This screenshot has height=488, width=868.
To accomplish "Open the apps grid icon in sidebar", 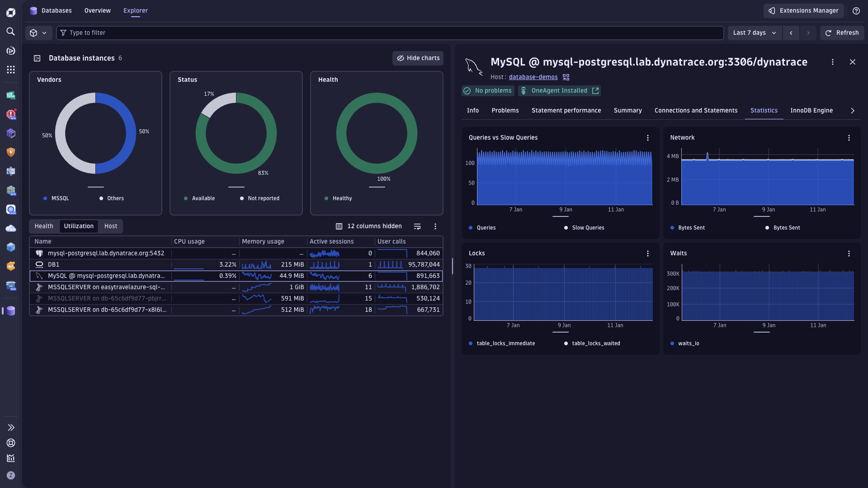I will [x=11, y=70].
